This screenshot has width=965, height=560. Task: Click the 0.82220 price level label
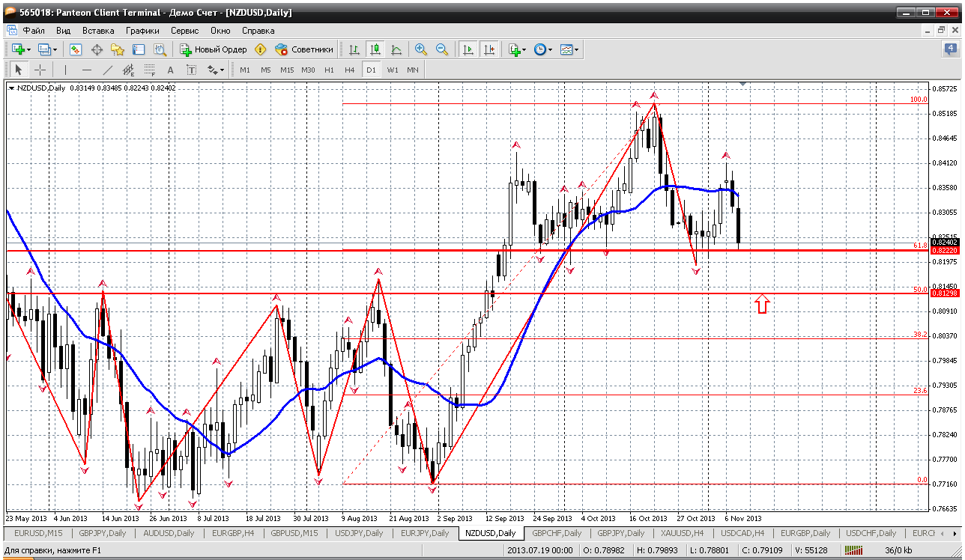click(944, 250)
